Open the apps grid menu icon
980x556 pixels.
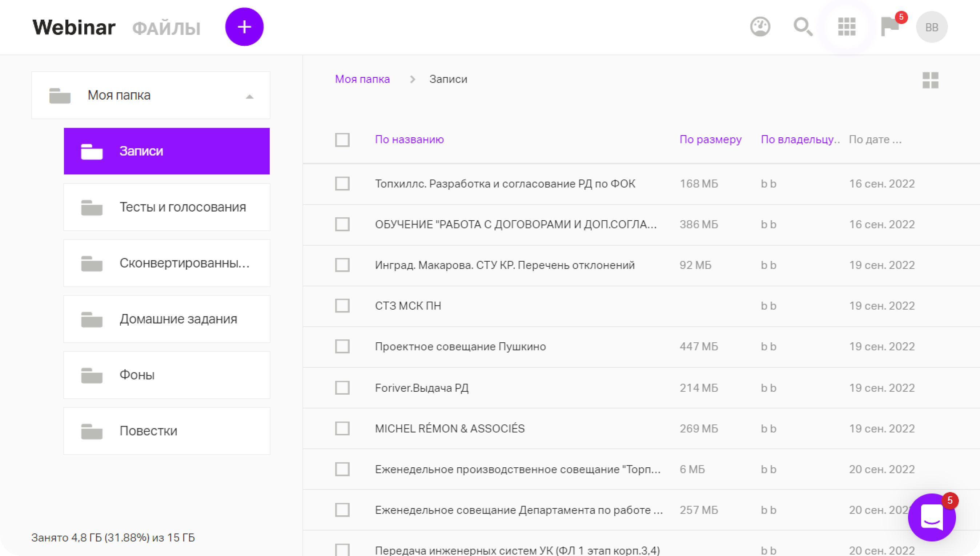847,27
